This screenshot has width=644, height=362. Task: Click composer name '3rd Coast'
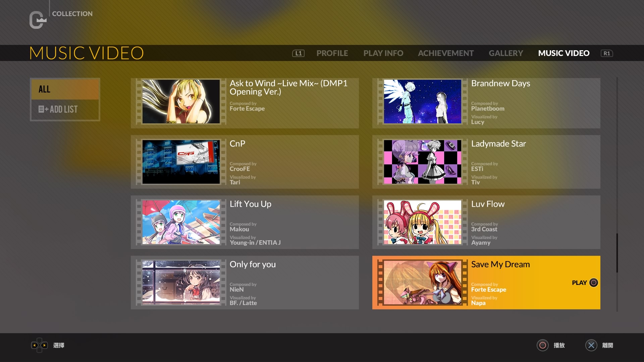[x=484, y=229]
